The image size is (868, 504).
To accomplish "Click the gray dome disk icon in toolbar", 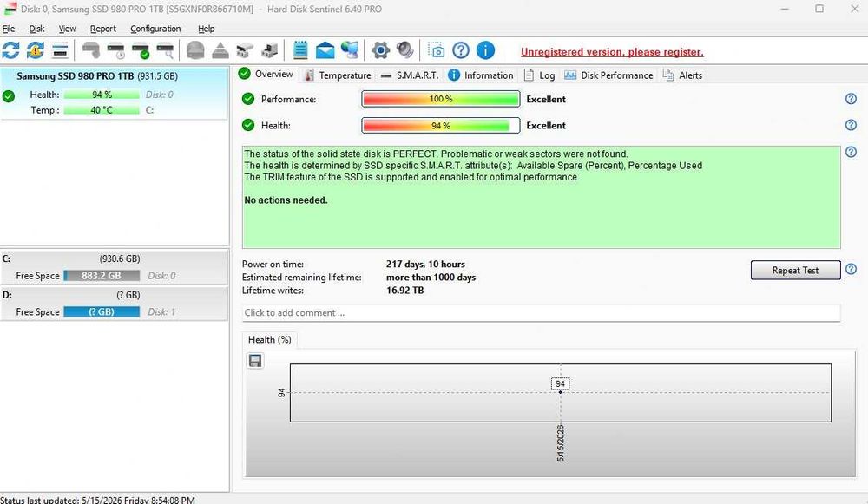I will (x=194, y=50).
